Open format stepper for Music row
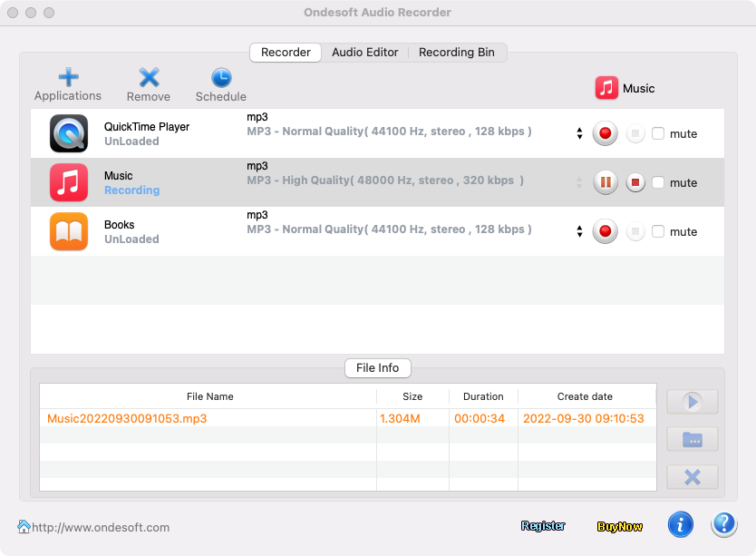756x556 pixels. [579, 182]
